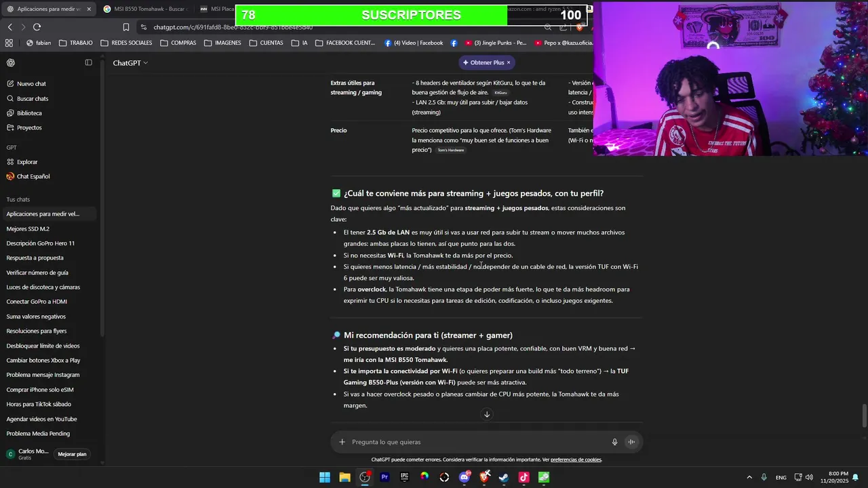
Task: Open Buscar chats search
Action: 32,98
